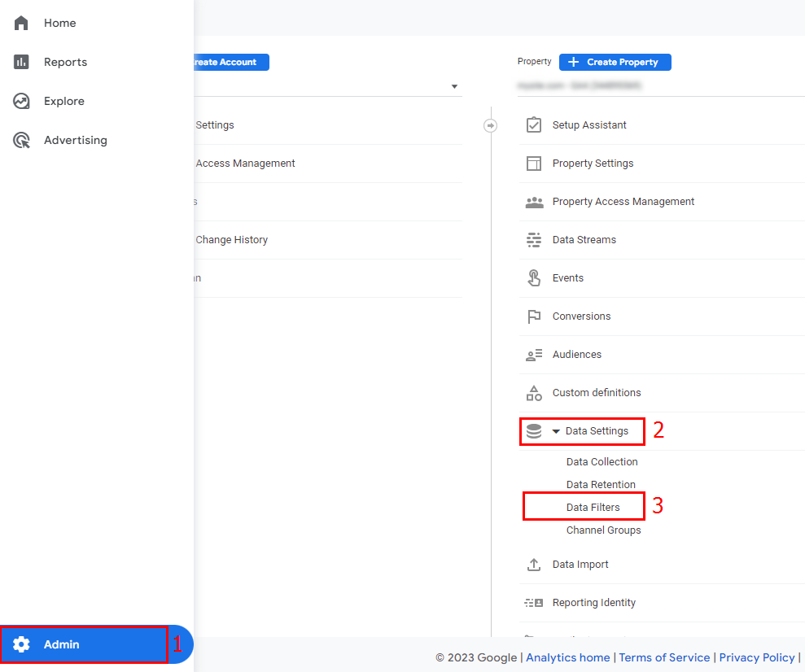The width and height of the screenshot is (805, 672).
Task: Click the Audiences label
Action: (x=576, y=355)
